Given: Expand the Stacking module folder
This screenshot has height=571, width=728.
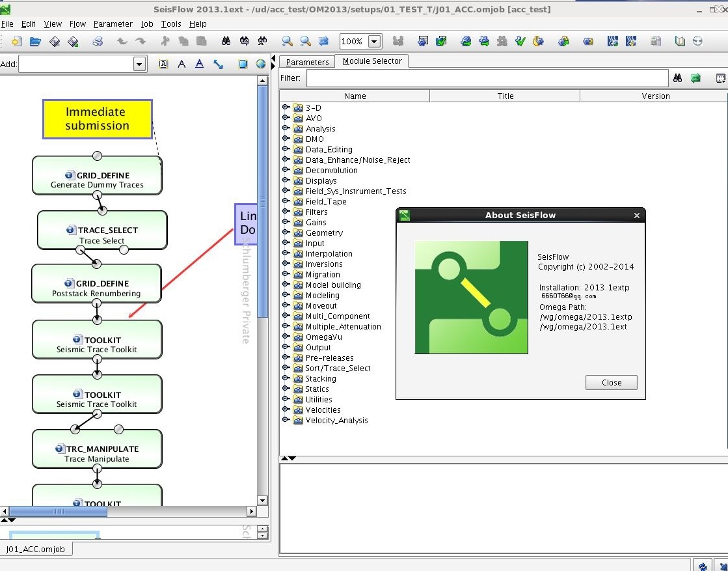Looking at the screenshot, I should 286,378.
